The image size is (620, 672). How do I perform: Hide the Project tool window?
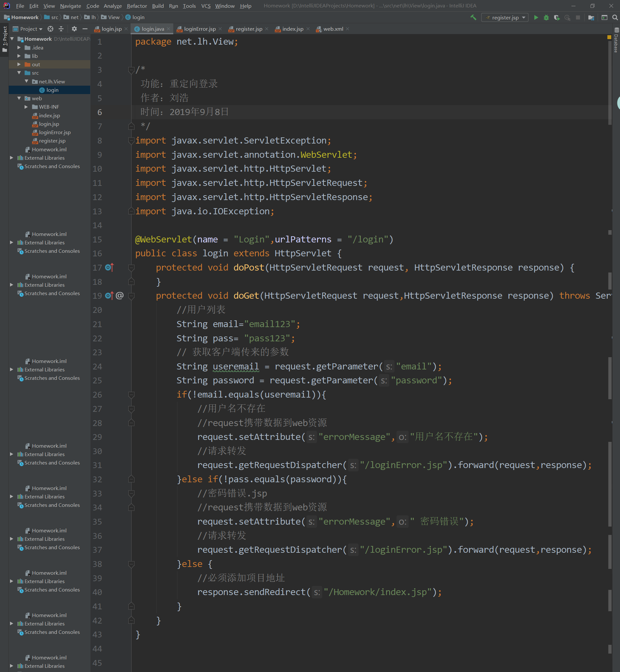85,29
